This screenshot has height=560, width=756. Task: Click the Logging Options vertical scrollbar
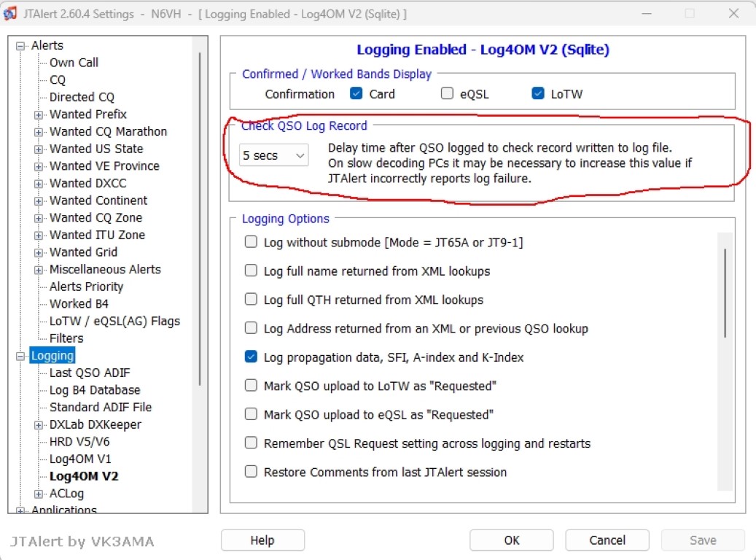pyautogui.click(x=725, y=293)
